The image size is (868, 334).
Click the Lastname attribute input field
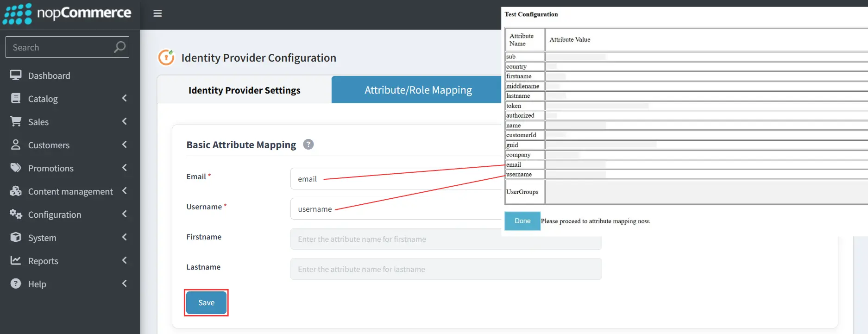coord(446,269)
